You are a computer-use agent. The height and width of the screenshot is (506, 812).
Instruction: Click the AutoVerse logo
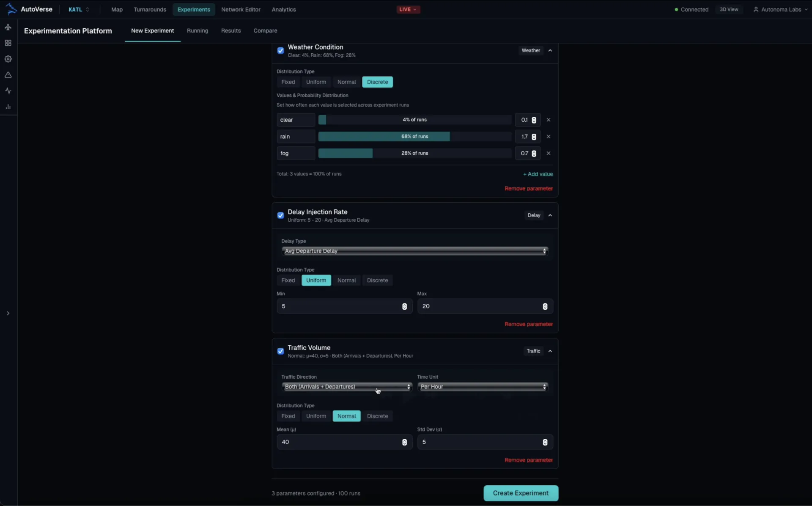(x=30, y=9)
